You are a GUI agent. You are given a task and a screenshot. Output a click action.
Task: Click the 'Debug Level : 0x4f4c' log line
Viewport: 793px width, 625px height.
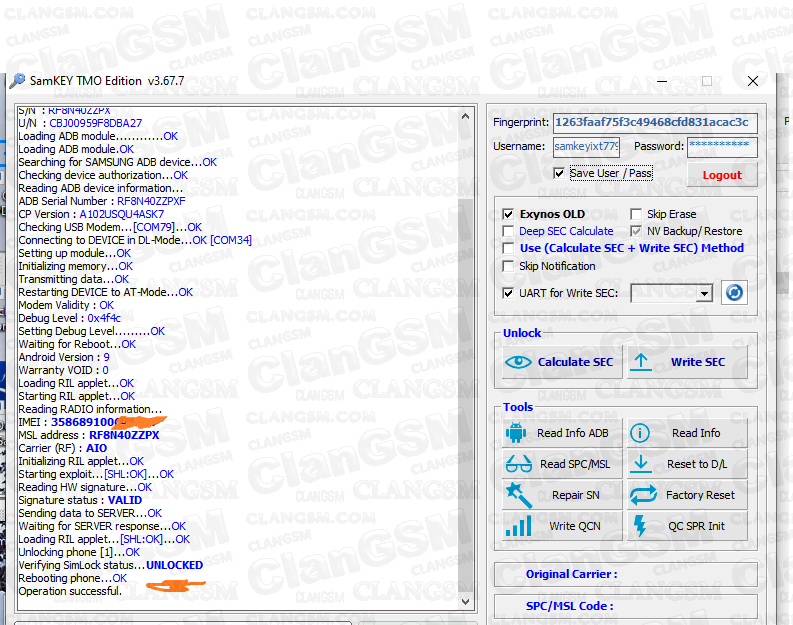(69, 318)
